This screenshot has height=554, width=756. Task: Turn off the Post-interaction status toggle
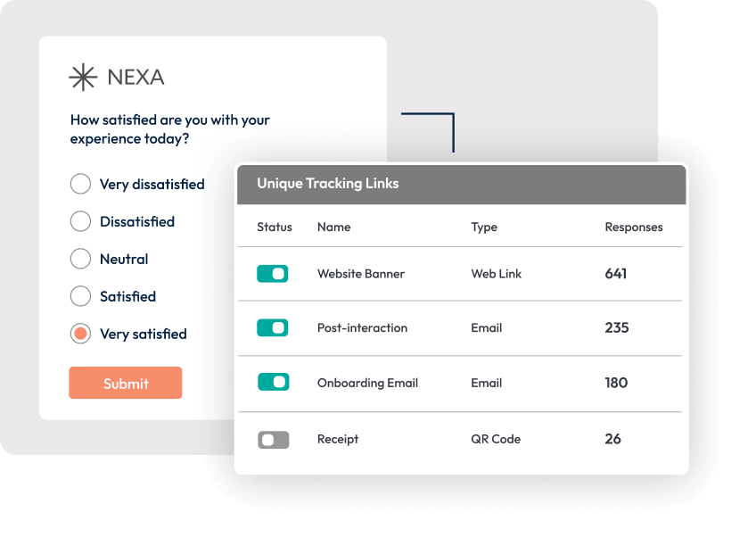click(273, 327)
